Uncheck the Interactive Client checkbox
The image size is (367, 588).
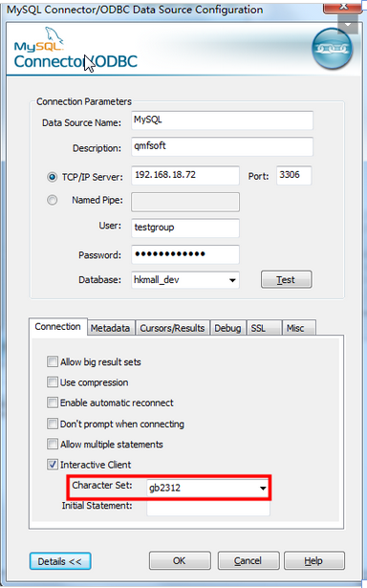click(x=53, y=465)
